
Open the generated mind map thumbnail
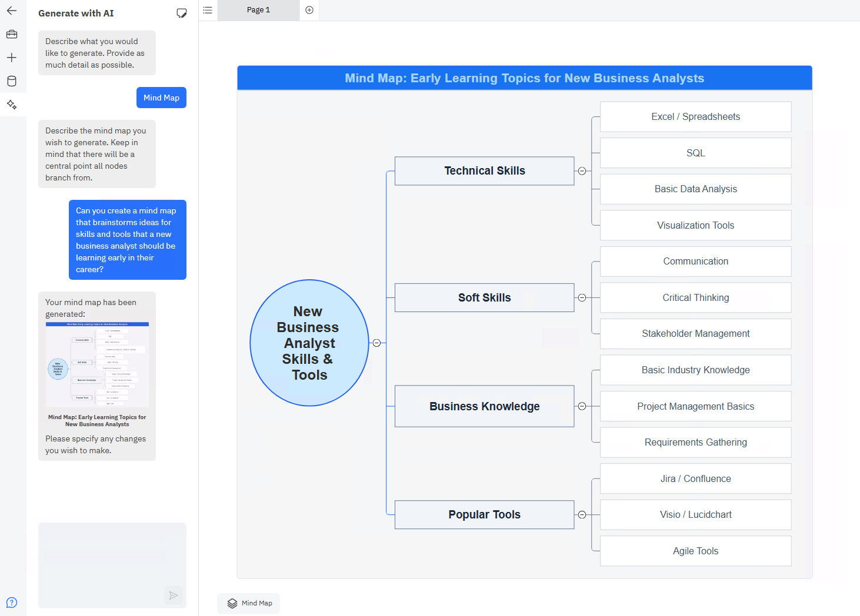pos(97,364)
